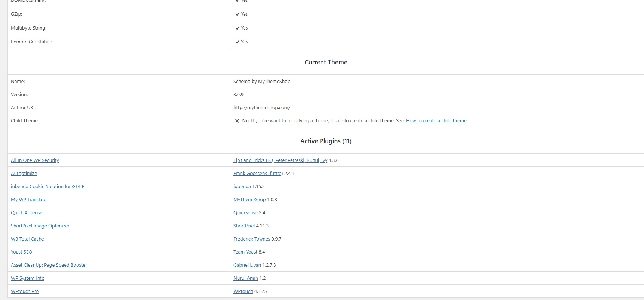644x300 pixels.
Task: Visit the ShortPixel author link
Action: tap(244, 226)
